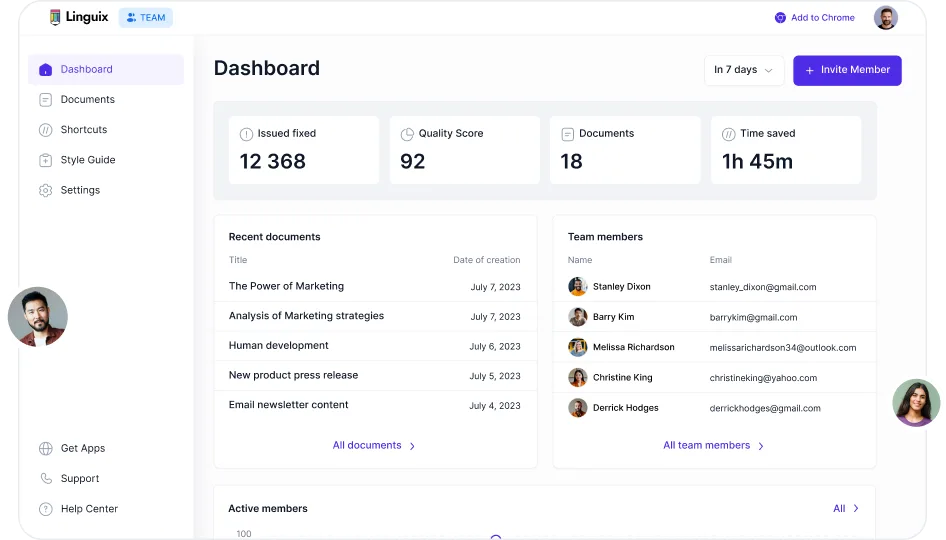Open Email newsletter content document
The height and width of the screenshot is (540, 946).
pos(288,405)
